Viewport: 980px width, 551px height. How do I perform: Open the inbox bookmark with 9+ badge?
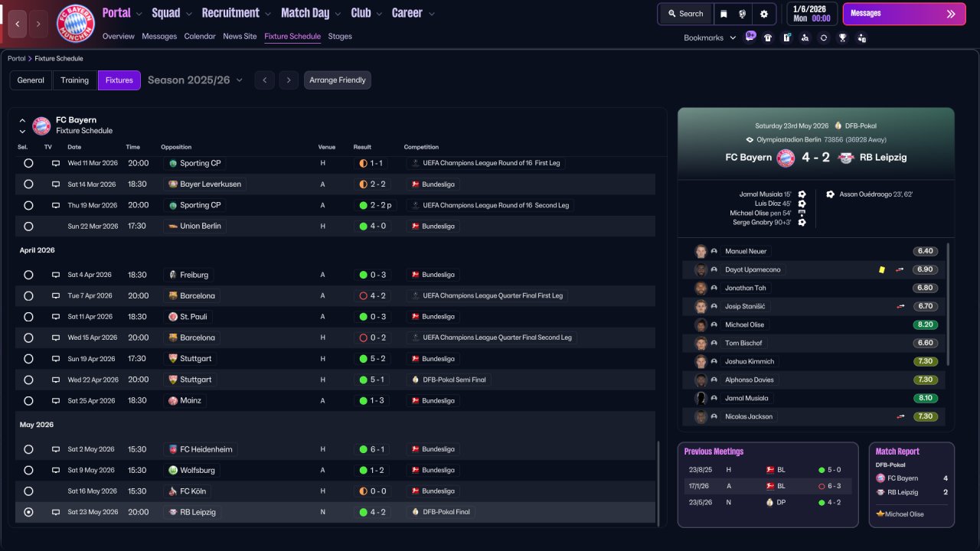[x=750, y=37]
